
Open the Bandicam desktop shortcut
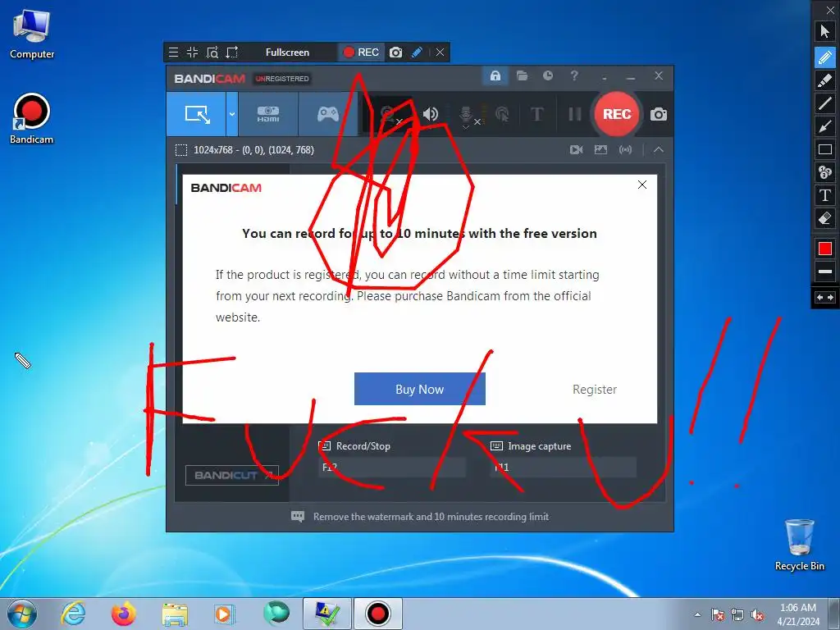click(x=32, y=119)
